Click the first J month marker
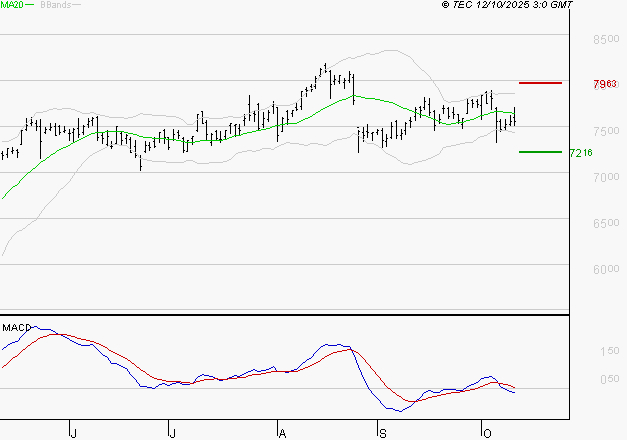This screenshot has height=440, width=627. click(x=73, y=434)
